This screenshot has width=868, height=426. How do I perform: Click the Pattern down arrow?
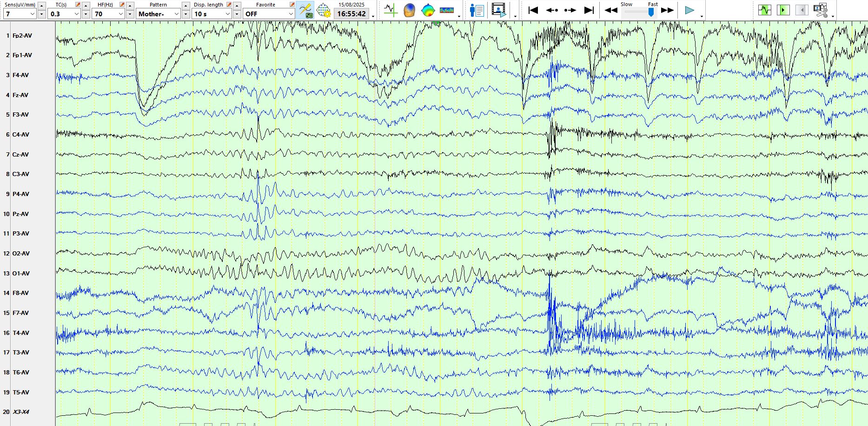pos(186,14)
